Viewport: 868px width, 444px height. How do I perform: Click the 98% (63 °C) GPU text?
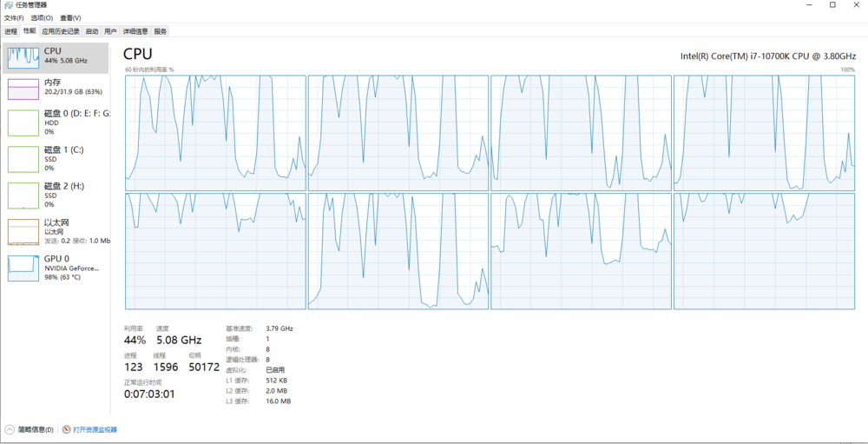pos(62,276)
